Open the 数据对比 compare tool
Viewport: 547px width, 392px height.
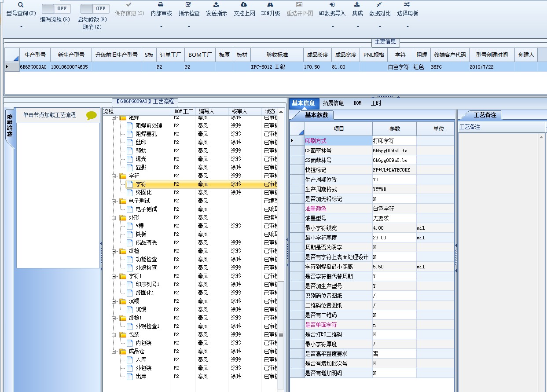(x=379, y=9)
